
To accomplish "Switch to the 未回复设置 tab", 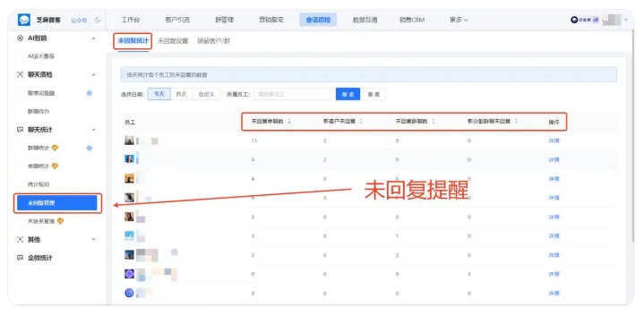I will (x=173, y=41).
